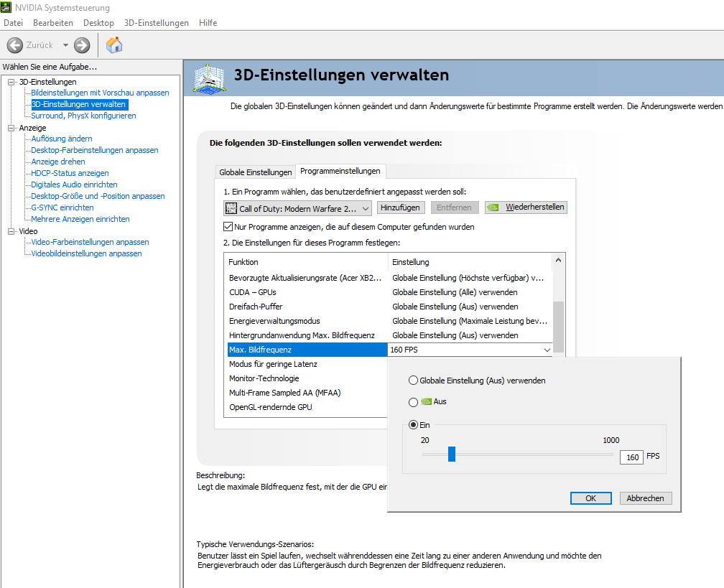Collapse the Video tree node
Screen dimensions: 724x588
coord(11,232)
